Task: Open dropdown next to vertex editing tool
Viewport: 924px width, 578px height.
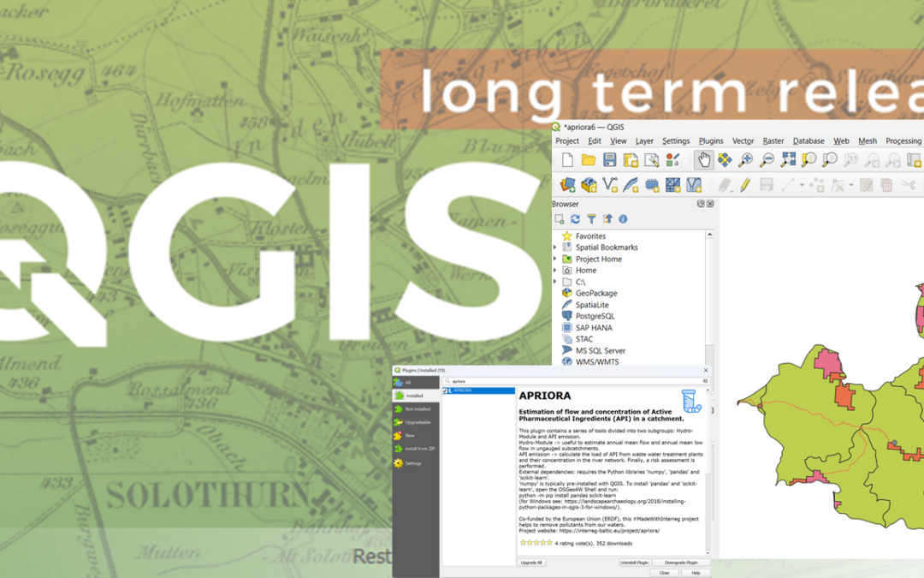Action: tap(851, 185)
